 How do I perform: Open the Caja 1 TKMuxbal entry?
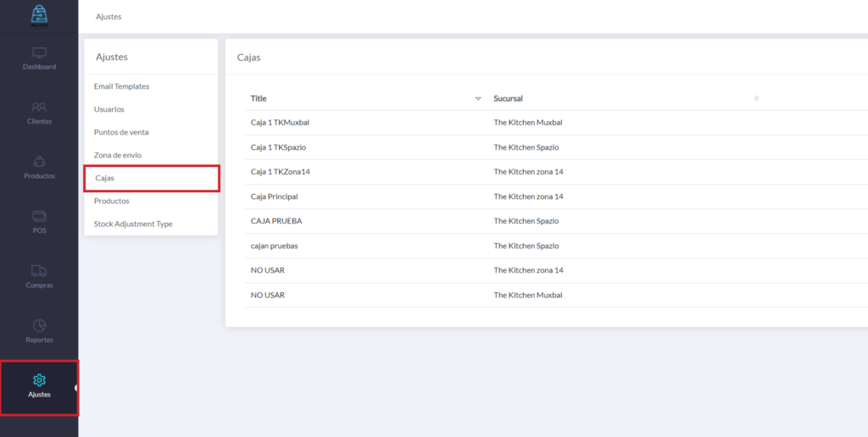click(x=280, y=123)
